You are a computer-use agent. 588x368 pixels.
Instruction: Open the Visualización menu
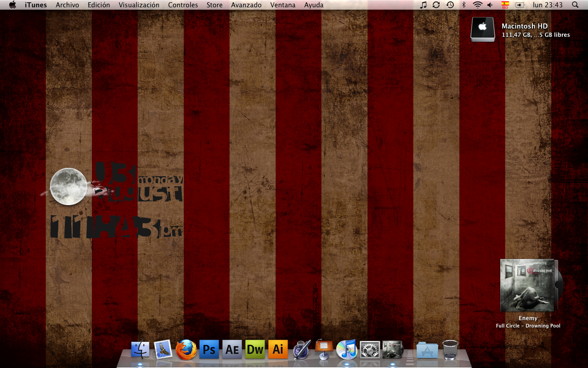click(x=139, y=5)
